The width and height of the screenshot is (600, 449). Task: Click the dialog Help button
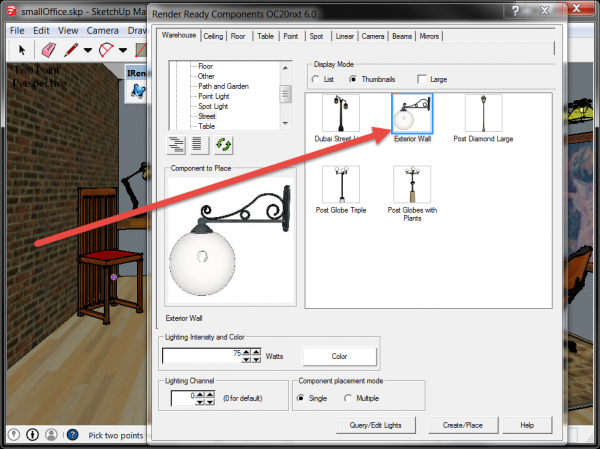point(527,425)
